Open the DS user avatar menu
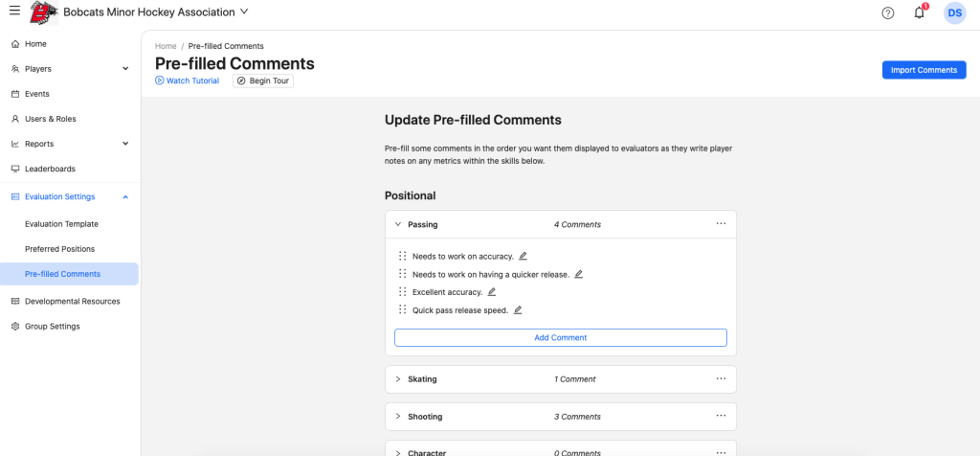Image resolution: width=980 pixels, height=456 pixels. (x=954, y=12)
